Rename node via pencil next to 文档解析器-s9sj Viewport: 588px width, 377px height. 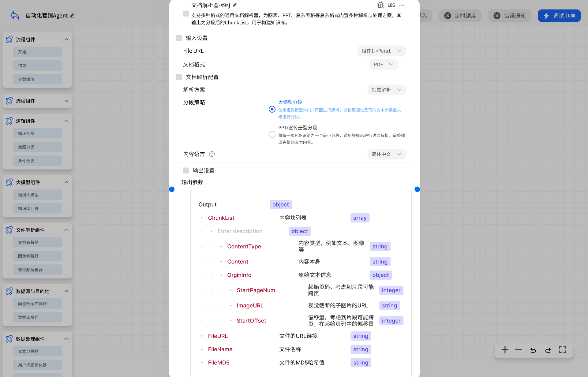coord(235,5)
